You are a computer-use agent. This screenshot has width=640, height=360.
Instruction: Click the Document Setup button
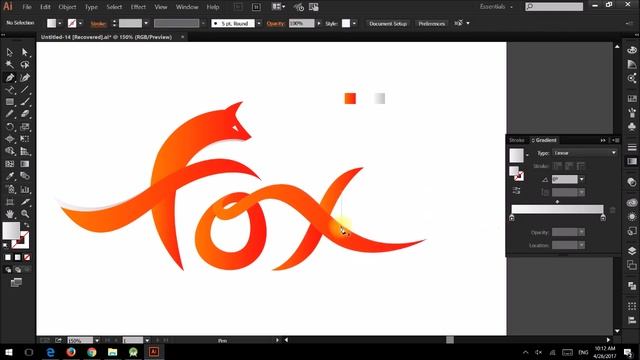388,24
